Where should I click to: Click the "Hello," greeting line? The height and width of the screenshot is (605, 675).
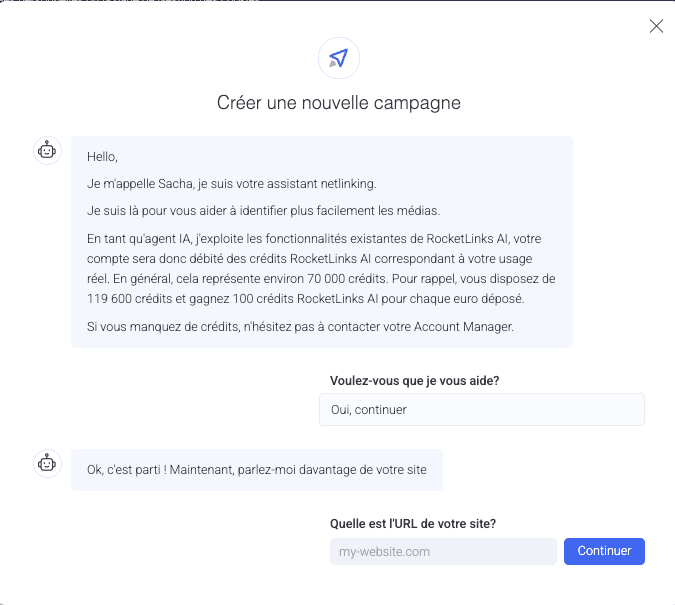pos(102,156)
